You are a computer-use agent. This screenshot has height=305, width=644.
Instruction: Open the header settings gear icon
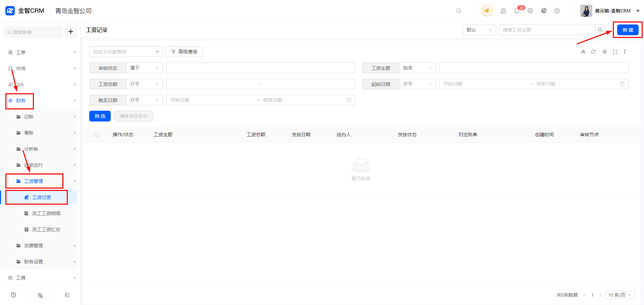530,11
